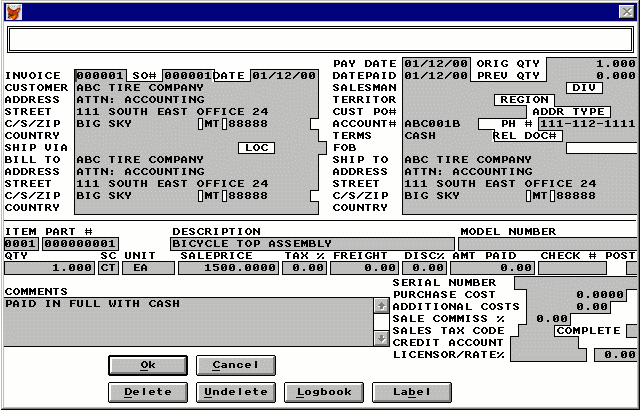Image resolution: width=642 pixels, height=412 pixels.
Task: Click the description field BICYCLE TOP ASSEMBLY
Action: pos(312,244)
